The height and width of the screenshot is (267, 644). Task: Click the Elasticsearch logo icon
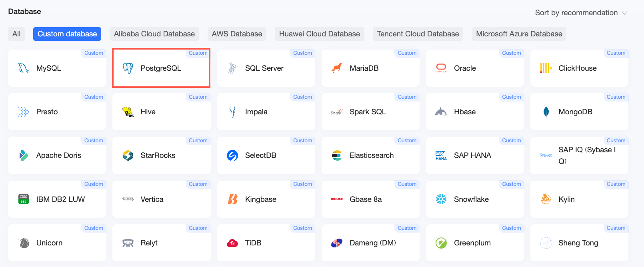(x=337, y=155)
